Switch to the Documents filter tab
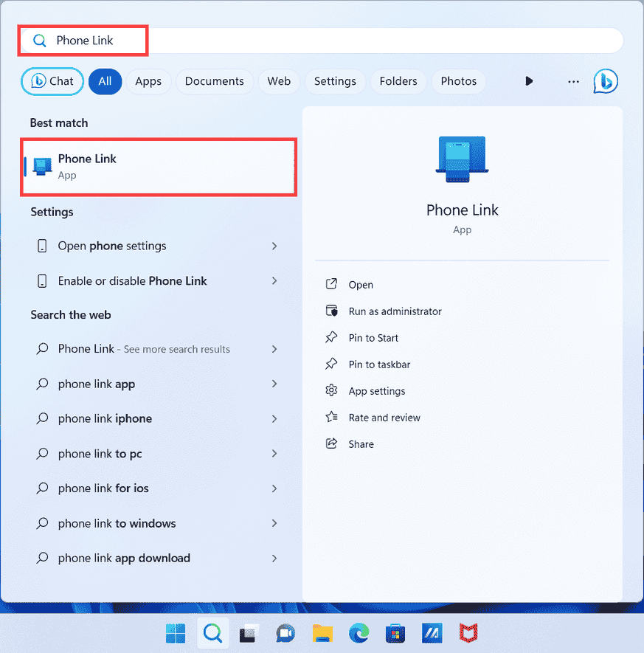The width and height of the screenshot is (644, 653). [x=215, y=81]
